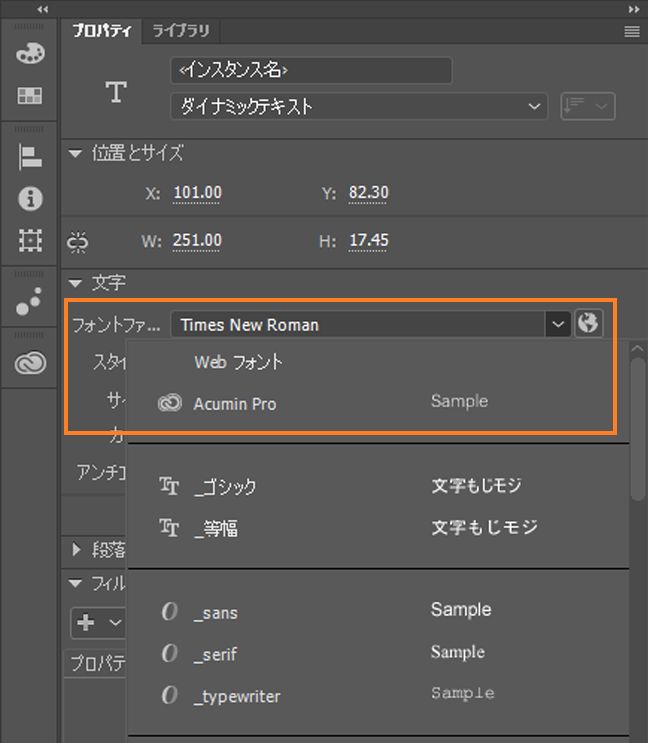Image resolution: width=648 pixels, height=743 pixels.
Task: Click the web font globe icon
Action: point(588,324)
